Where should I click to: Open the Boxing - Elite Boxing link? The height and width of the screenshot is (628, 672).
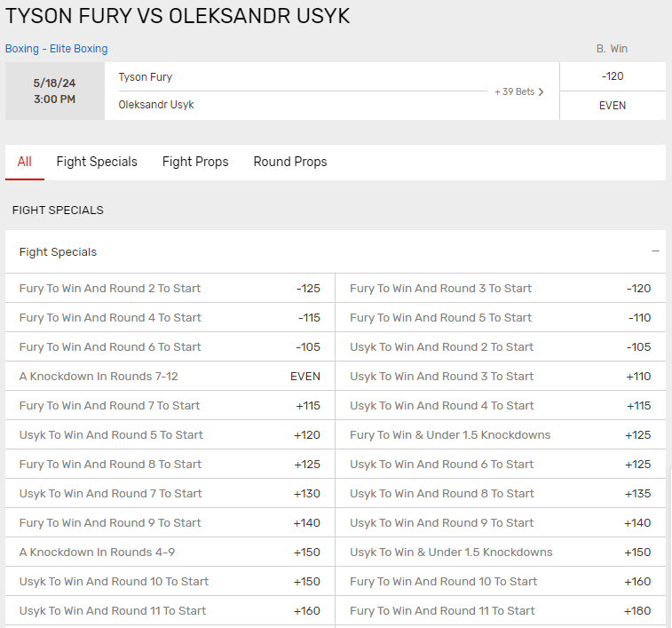point(56,49)
